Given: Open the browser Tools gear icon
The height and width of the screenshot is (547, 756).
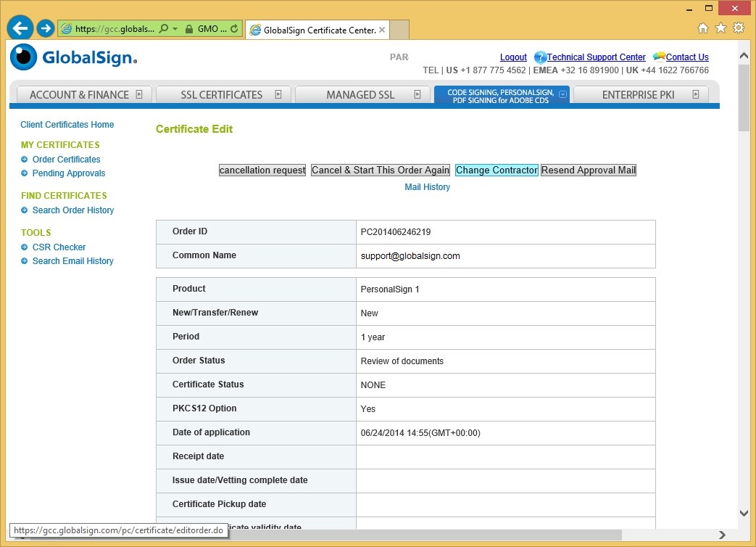Looking at the screenshot, I should pyautogui.click(x=739, y=28).
